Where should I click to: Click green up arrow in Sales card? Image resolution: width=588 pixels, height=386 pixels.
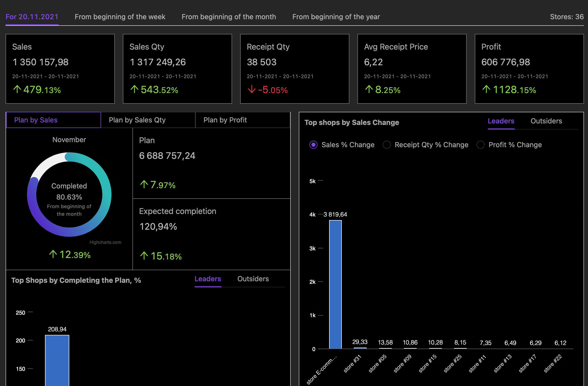pyautogui.click(x=17, y=89)
